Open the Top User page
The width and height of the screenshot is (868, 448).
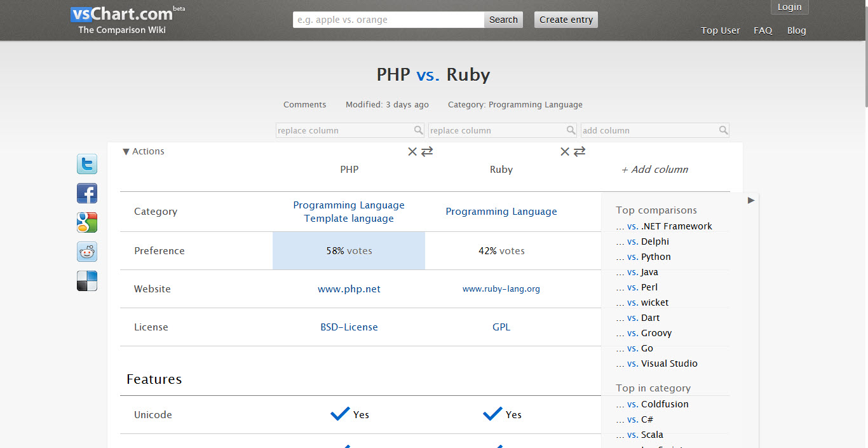(x=721, y=31)
